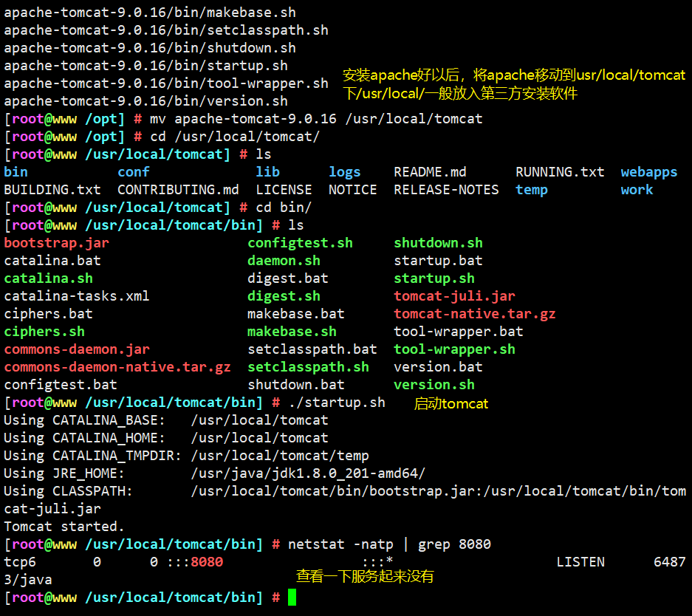
Task: Click the apache-tomcat-9.0.16/bin/tool-wrapper.sh line
Action: pos(166,83)
